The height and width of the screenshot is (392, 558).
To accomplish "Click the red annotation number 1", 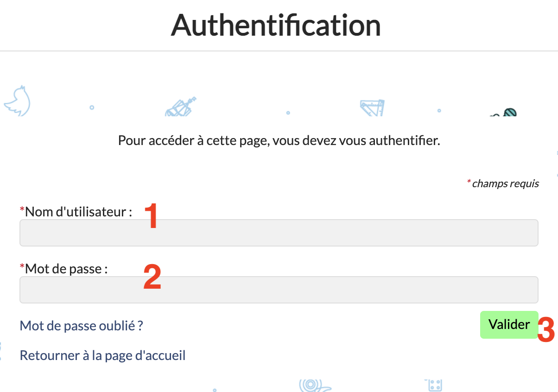I will pyautogui.click(x=151, y=216).
